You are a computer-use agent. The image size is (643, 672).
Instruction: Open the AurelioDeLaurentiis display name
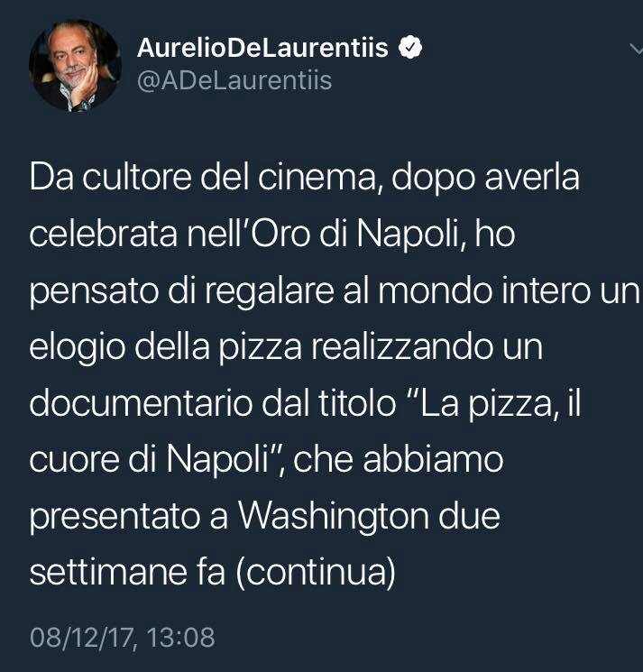tap(262, 47)
